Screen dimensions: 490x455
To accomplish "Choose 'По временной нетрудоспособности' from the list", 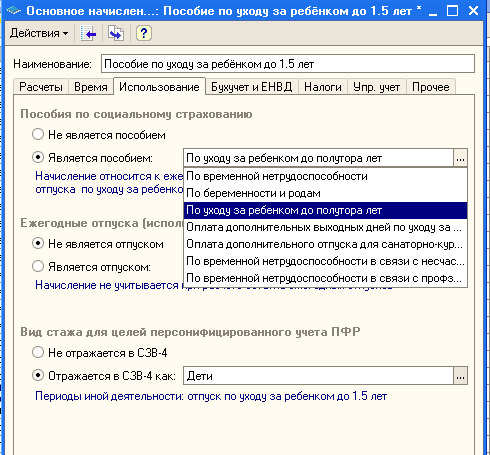I will coord(325,176).
